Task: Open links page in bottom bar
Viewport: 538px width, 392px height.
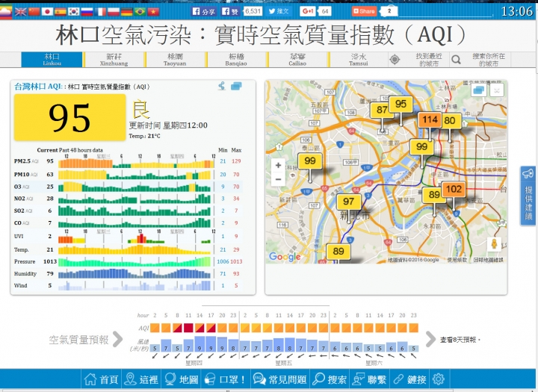Action: click(409, 379)
